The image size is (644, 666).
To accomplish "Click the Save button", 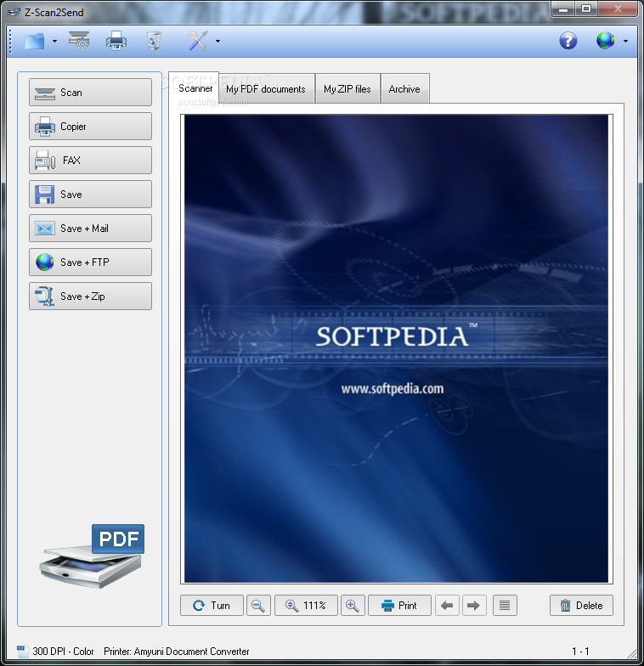I will tap(90, 194).
